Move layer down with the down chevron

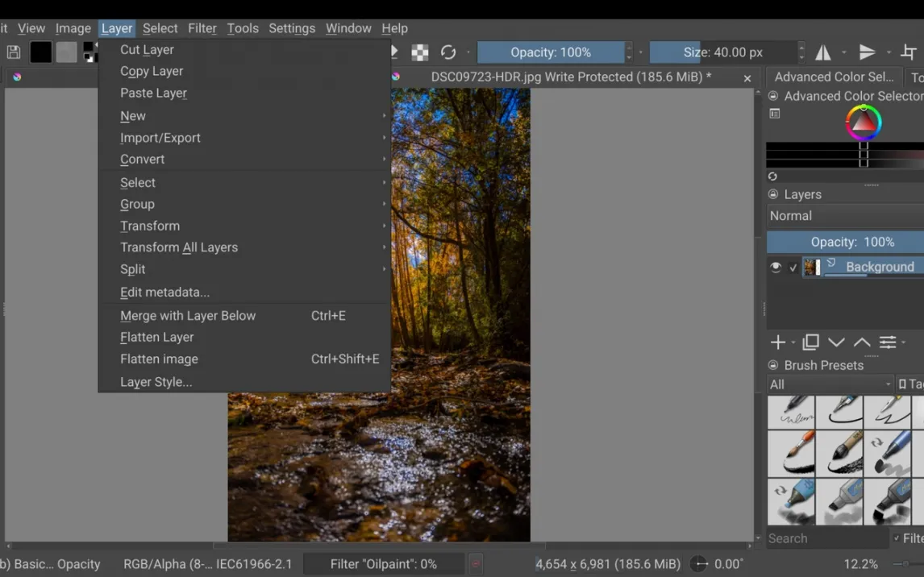click(x=836, y=342)
